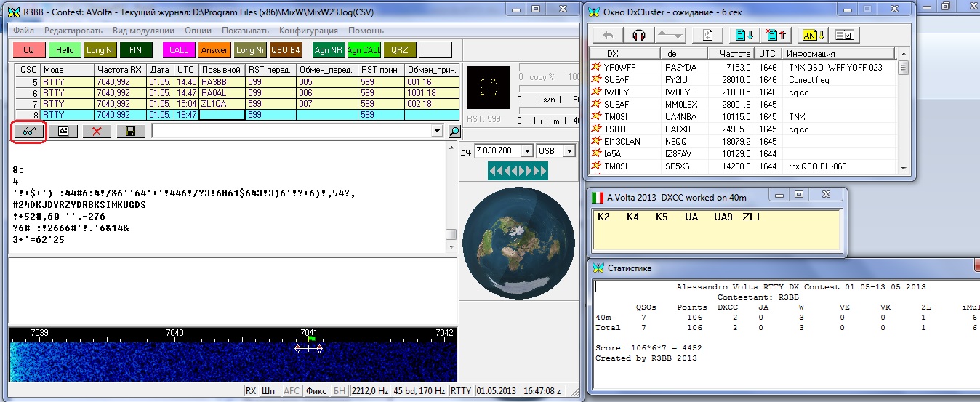Click the DxCluster options checklist icon
Image resolution: width=980 pixels, height=402 pixels.
click(844, 35)
